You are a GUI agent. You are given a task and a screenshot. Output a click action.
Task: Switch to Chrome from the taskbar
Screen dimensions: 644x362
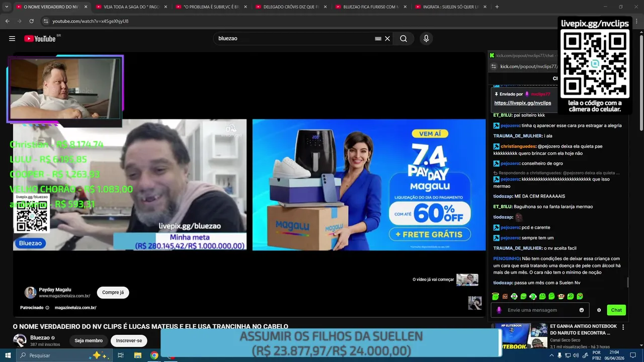click(154, 355)
